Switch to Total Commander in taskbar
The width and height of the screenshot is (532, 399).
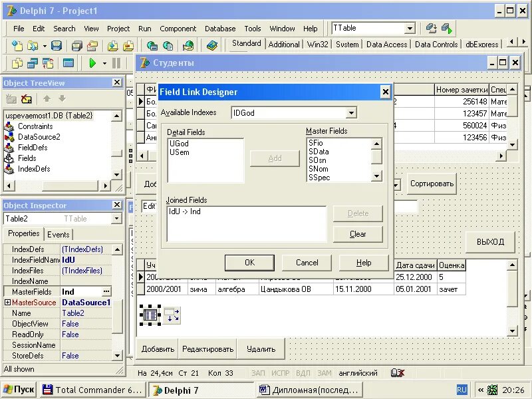[92, 390]
